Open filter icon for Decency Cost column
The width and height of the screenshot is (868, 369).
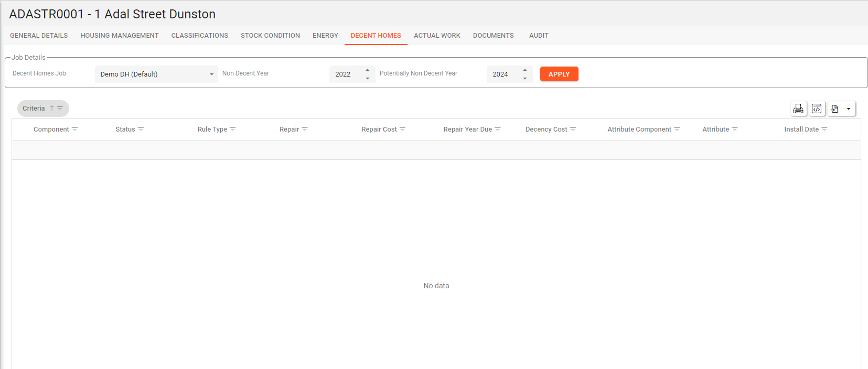(573, 129)
